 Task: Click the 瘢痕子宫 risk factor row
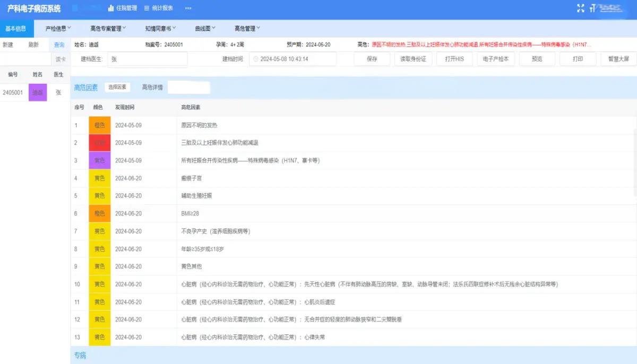point(354,178)
